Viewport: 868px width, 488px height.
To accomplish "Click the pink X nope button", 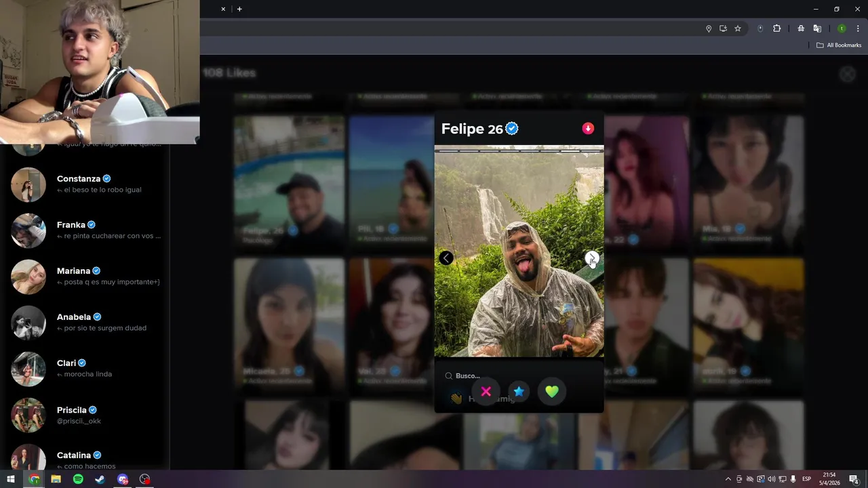I will pyautogui.click(x=486, y=391).
